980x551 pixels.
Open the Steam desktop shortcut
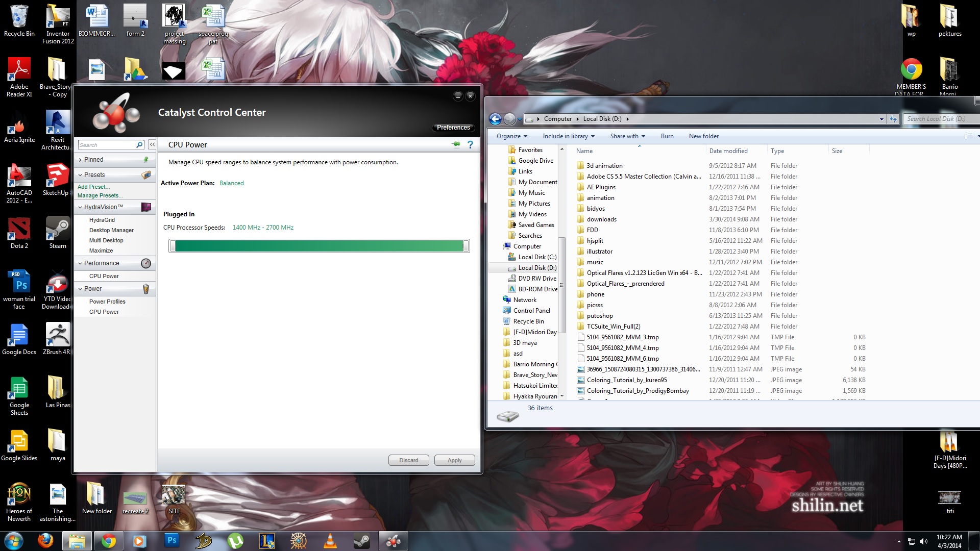point(58,233)
